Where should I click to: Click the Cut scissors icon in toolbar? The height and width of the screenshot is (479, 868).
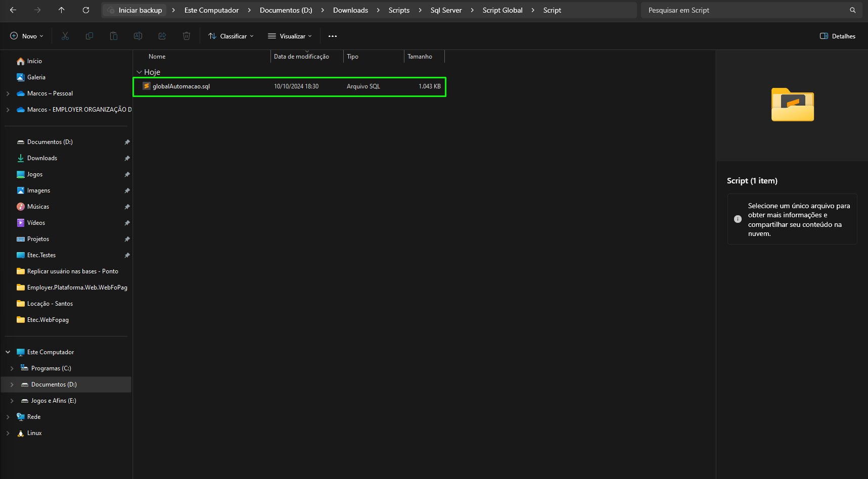(65, 36)
